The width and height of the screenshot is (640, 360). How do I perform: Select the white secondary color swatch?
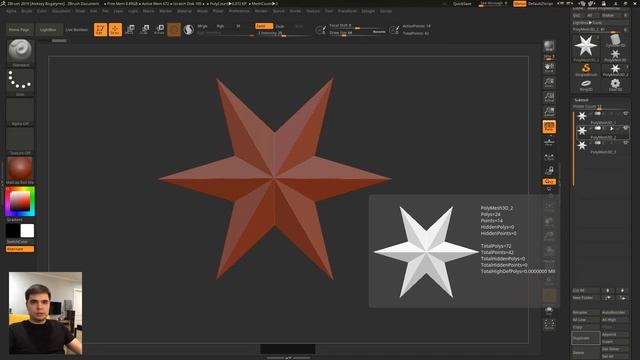[27, 231]
